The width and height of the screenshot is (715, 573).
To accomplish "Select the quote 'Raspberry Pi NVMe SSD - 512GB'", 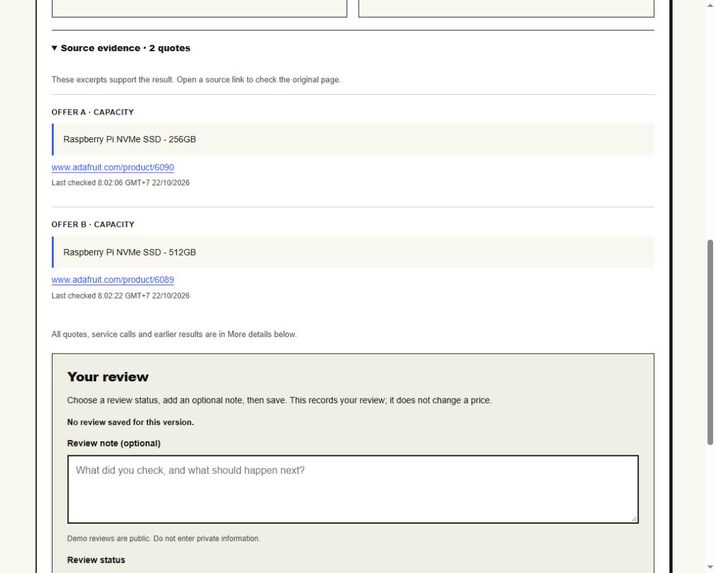I will pos(130,252).
